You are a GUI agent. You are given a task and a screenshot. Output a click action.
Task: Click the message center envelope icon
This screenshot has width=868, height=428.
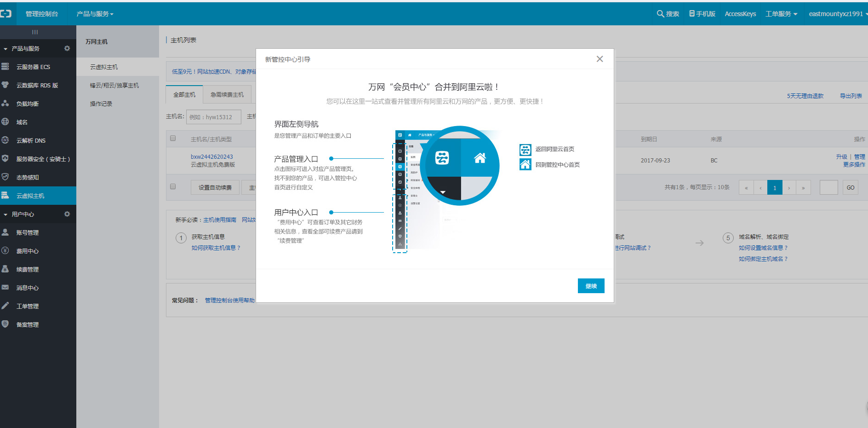click(6, 288)
